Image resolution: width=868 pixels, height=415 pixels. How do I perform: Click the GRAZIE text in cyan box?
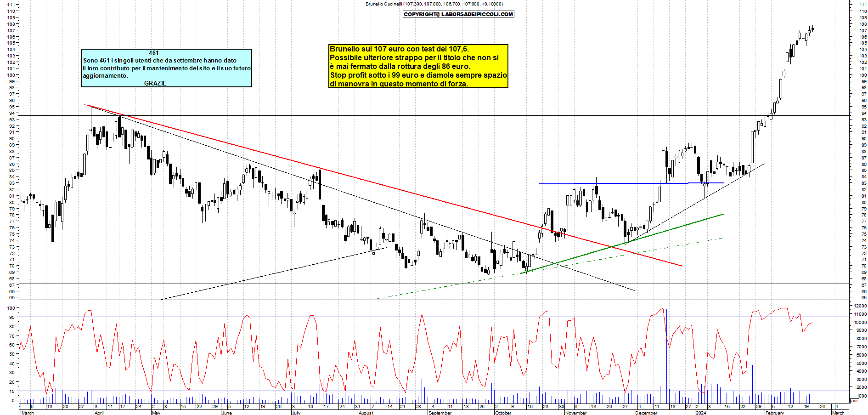point(155,83)
